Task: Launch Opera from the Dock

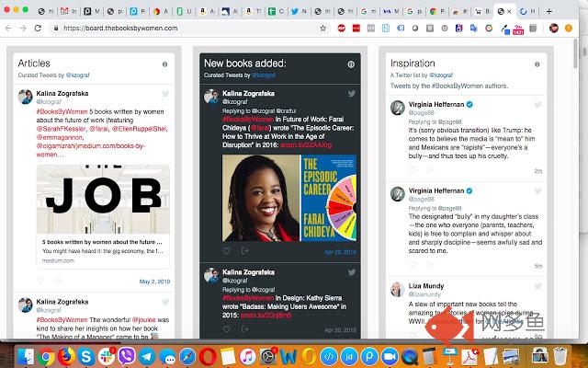Action: click(x=208, y=357)
